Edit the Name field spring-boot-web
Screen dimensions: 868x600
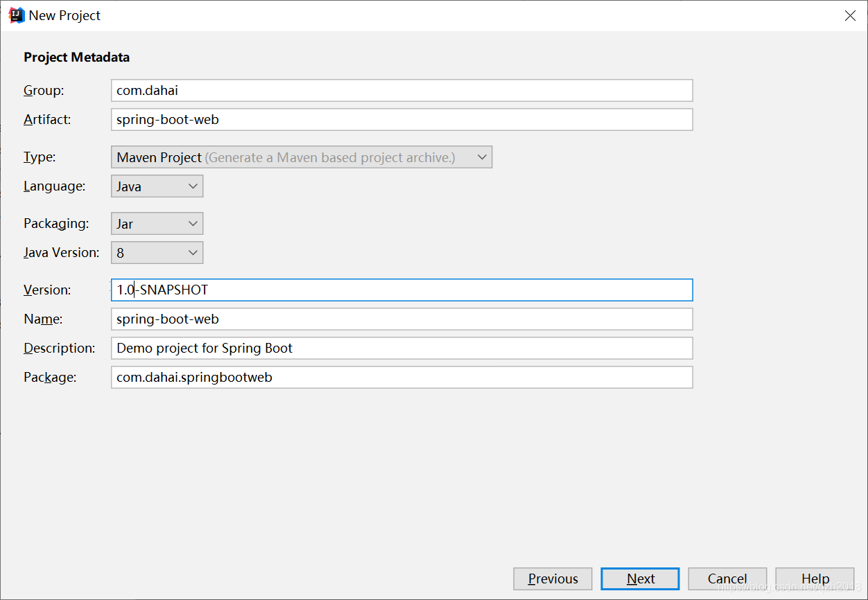[401, 319]
